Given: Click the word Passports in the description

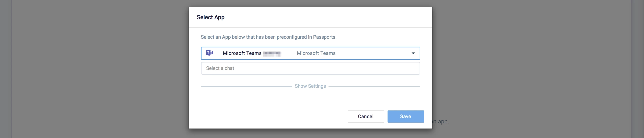Looking at the screenshot, I should pos(324,37).
